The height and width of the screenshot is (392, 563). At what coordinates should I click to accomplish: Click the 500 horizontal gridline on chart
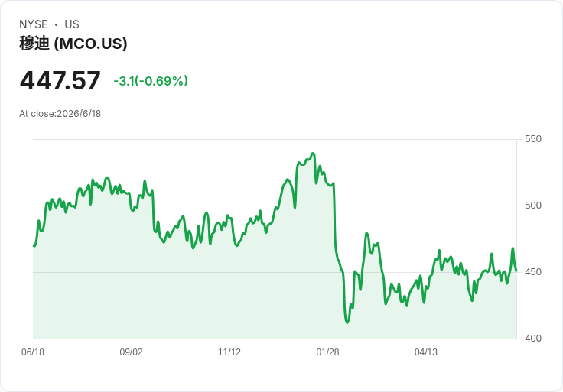(x=275, y=206)
